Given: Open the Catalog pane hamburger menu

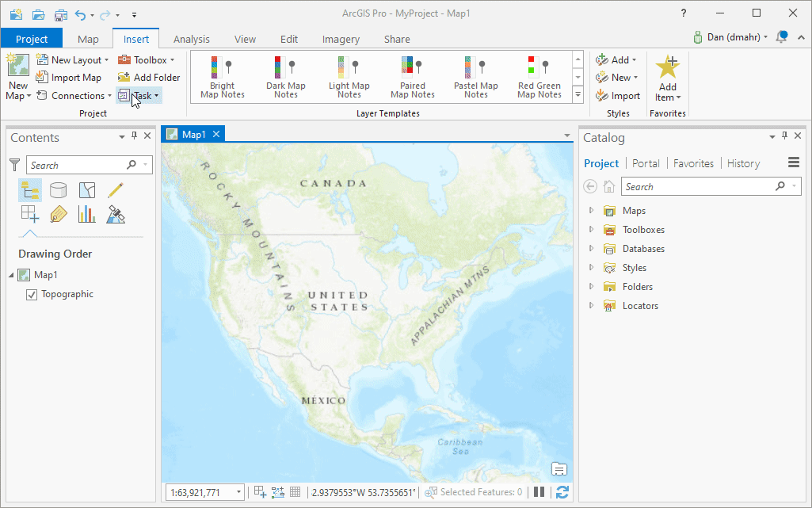Looking at the screenshot, I should 794,162.
